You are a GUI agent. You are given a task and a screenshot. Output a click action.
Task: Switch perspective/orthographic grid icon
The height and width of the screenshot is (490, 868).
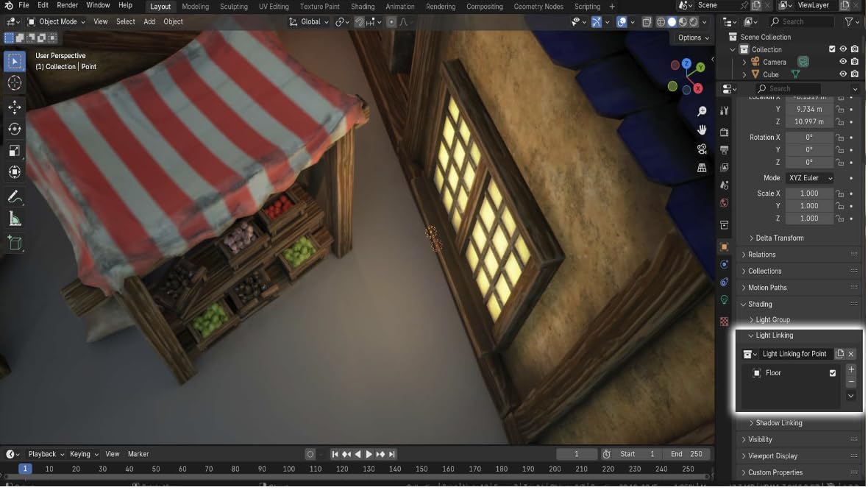tap(703, 168)
